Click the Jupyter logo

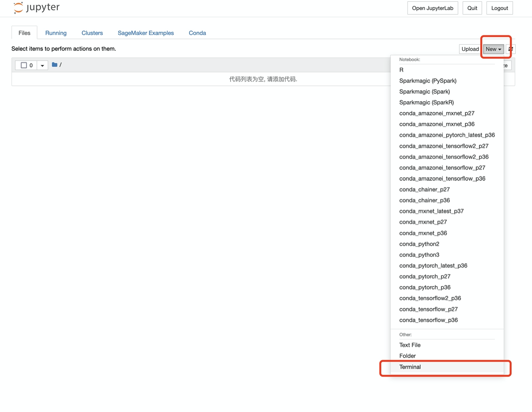click(36, 8)
